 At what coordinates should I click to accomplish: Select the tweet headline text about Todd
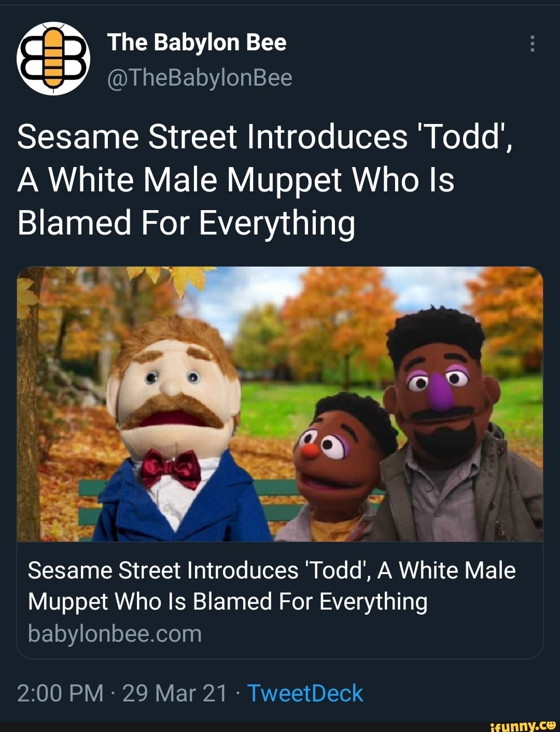tap(239, 180)
